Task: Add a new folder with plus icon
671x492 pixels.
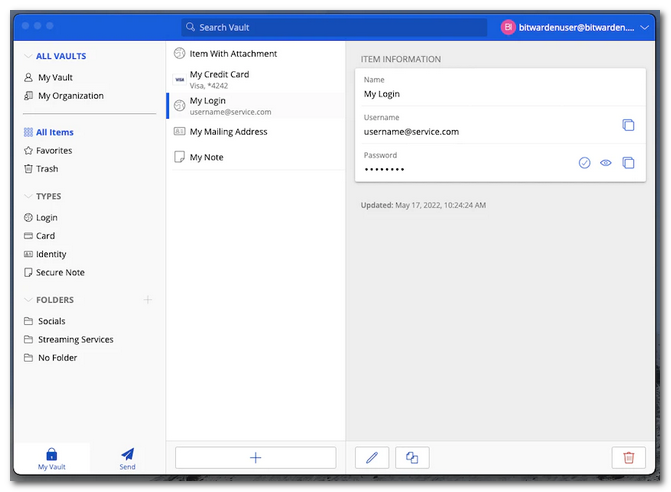Action: (148, 299)
